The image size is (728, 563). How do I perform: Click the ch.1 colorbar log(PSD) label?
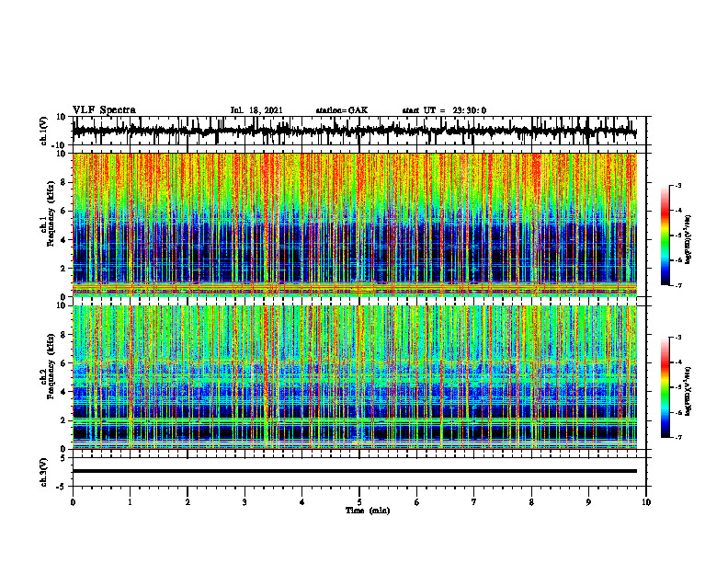(688, 240)
